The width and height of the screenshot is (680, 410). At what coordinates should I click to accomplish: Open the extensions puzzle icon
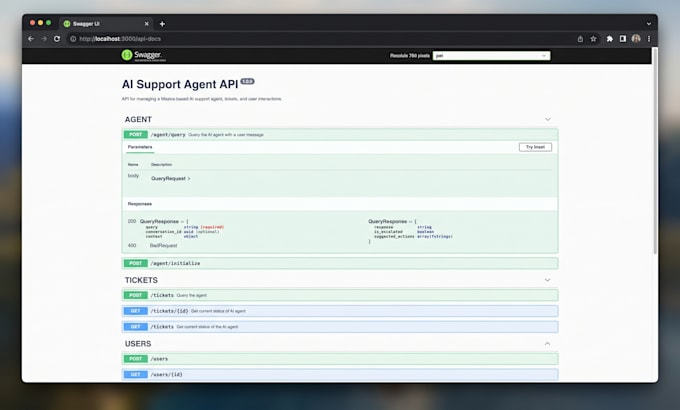(x=610, y=39)
